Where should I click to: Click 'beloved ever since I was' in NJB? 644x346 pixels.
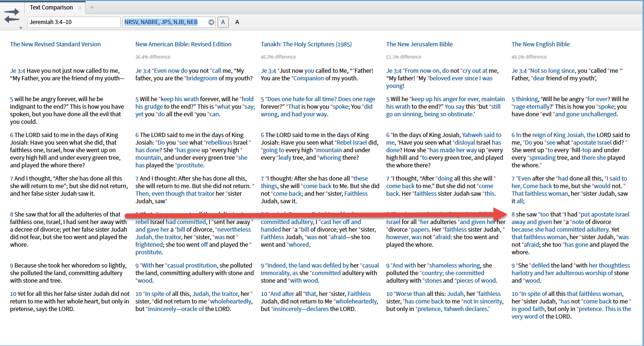(460, 78)
